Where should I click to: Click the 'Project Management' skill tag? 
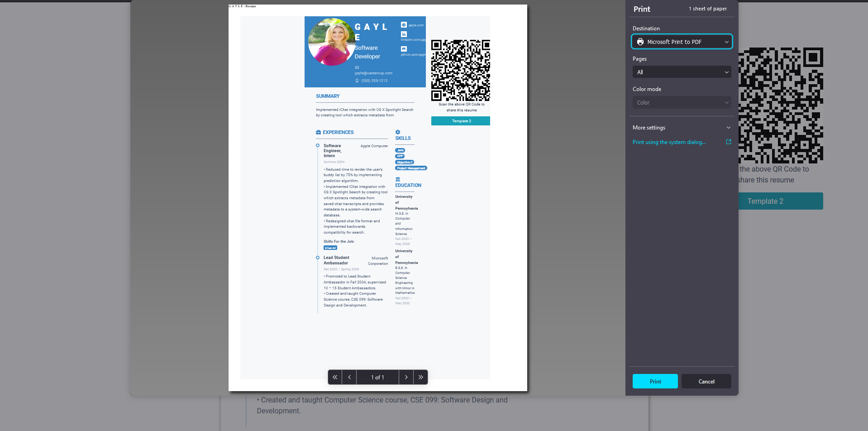coord(411,168)
